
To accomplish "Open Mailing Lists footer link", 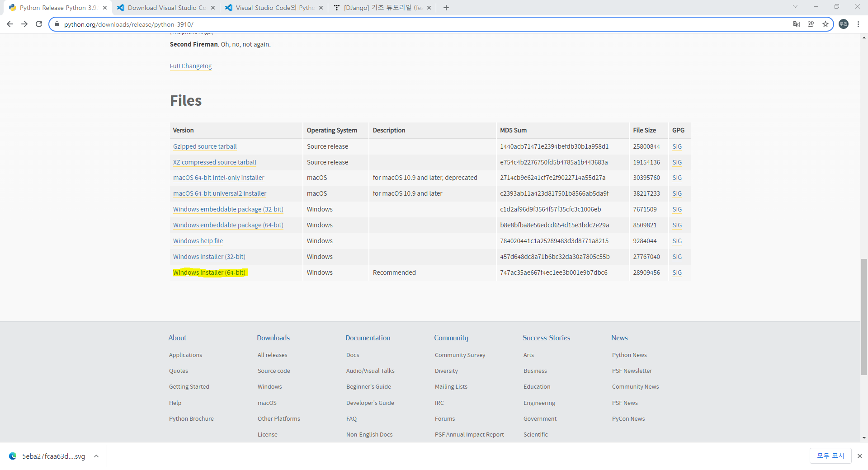I will coord(451,386).
